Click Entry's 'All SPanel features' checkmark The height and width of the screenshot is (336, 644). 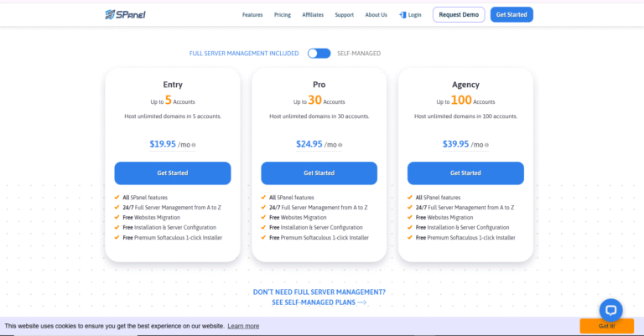(x=117, y=198)
